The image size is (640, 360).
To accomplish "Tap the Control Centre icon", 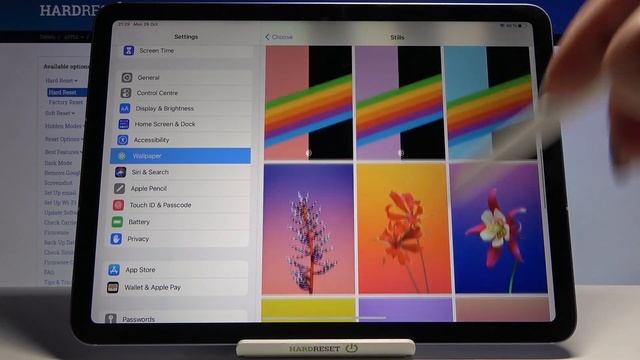I will [x=126, y=93].
